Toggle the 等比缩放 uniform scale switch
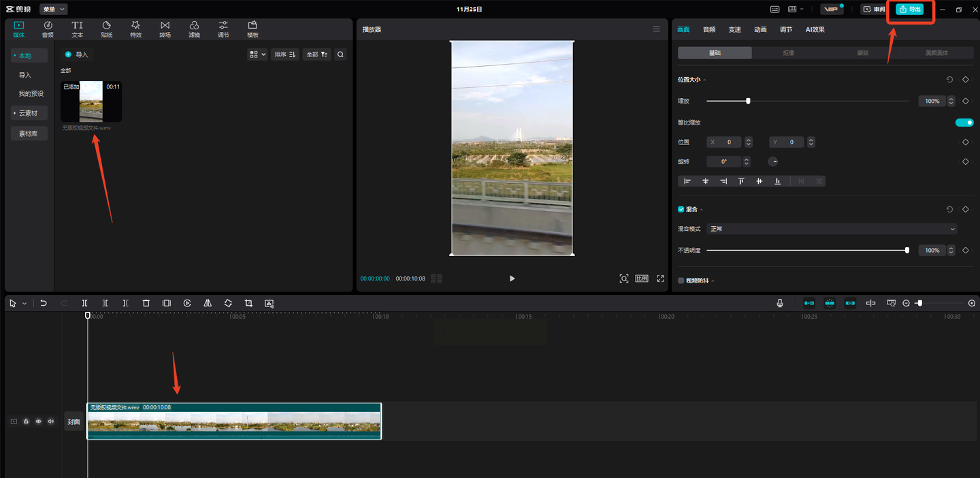The height and width of the screenshot is (478, 980). click(x=964, y=123)
